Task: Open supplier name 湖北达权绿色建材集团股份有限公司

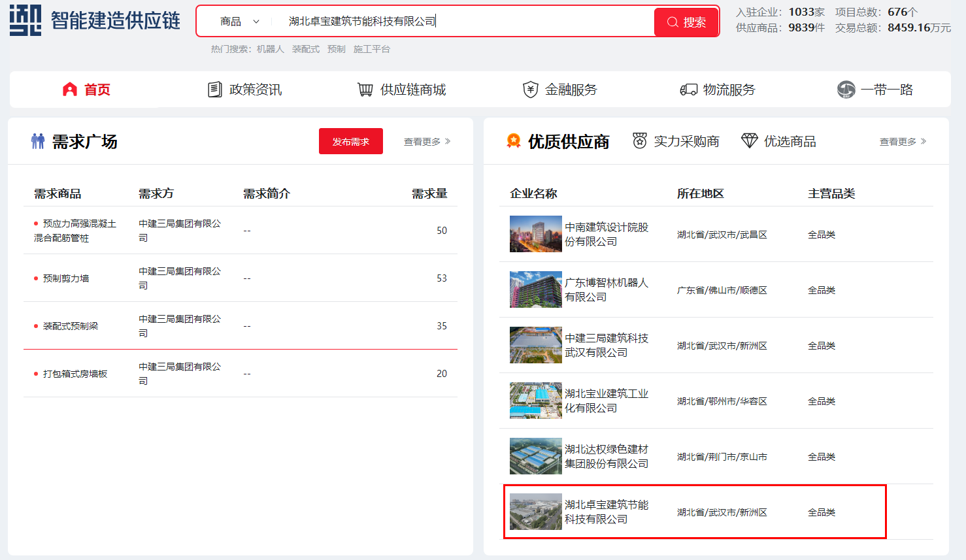Action: pos(607,456)
